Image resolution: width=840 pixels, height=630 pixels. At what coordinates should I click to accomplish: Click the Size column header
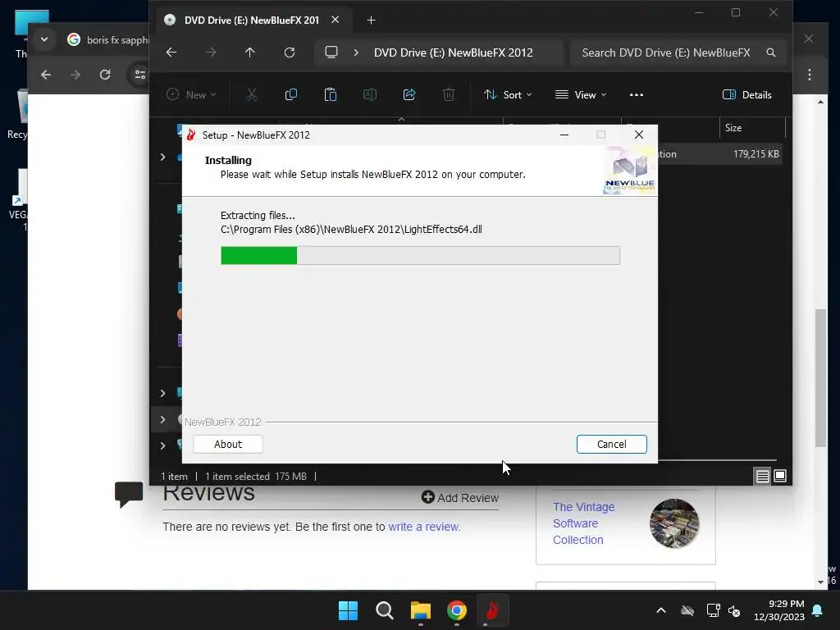click(x=751, y=128)
